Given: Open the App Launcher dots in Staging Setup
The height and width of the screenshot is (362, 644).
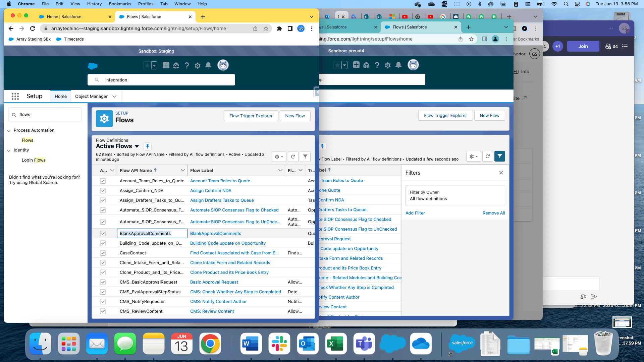Looking at the screenshot, I should tap(15, 96).
